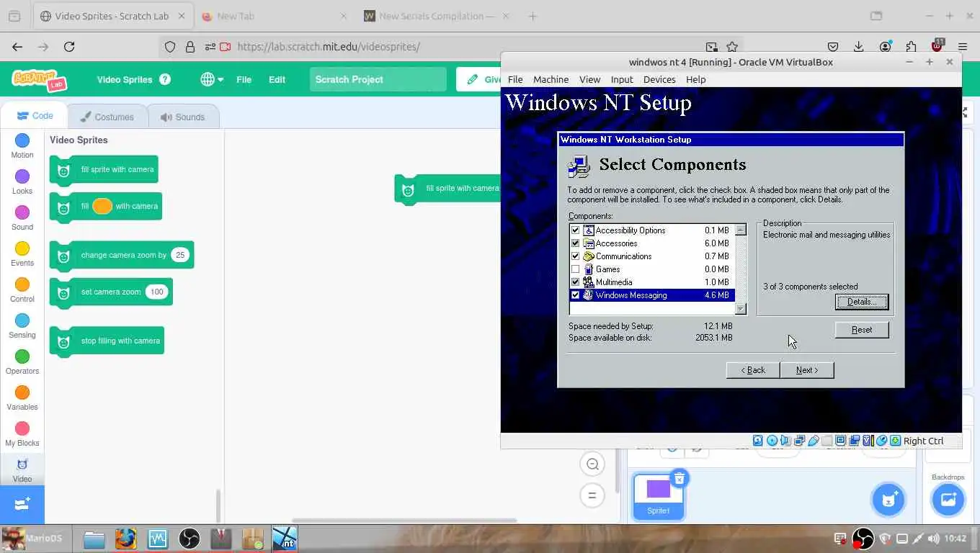This screenshot has width=980, height=553.
Task: Open the Events block category
Action: point(22,253)
